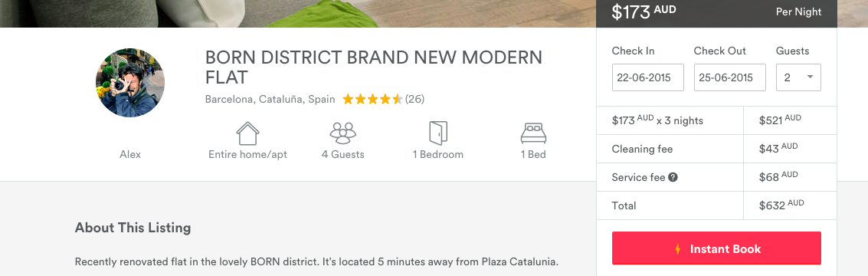Click the Entire home/apt house icon

click(x=247, y=133)
